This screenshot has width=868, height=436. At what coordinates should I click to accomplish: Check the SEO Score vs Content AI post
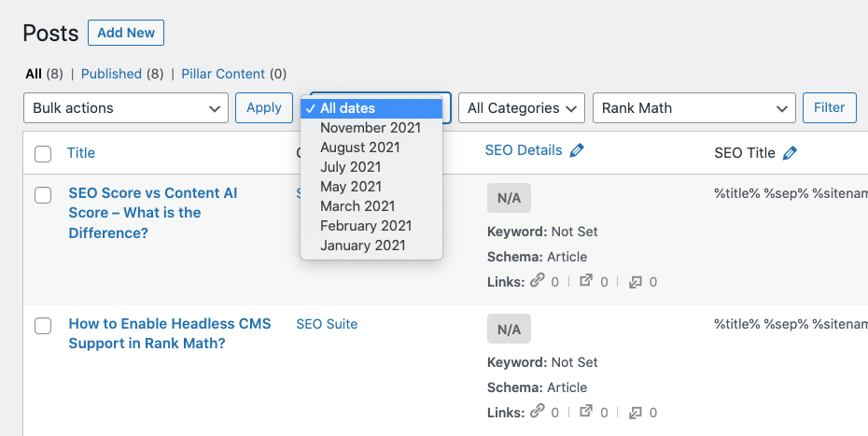[43, 195]
